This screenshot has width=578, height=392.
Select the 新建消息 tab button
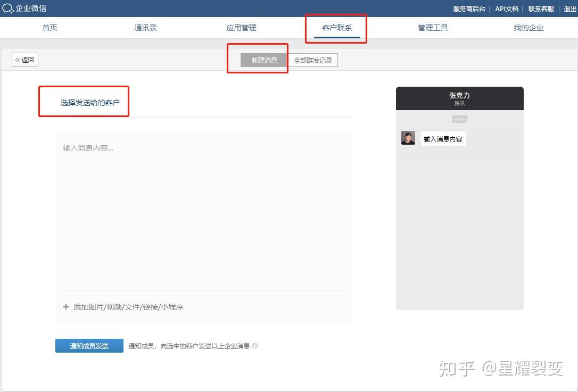point(265,60)
